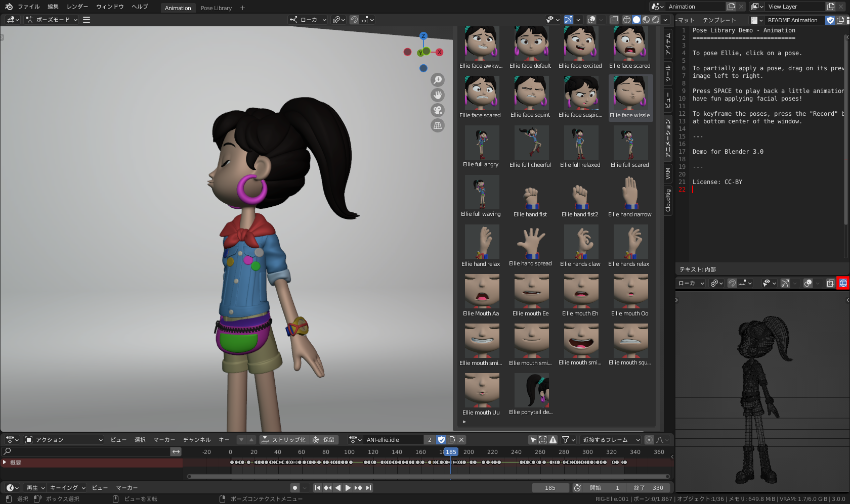Click the hand pan gizmo in the 3D viewport
Viewport: 850px width, 504px height.
pyautogui.click(x=438, y=95)
